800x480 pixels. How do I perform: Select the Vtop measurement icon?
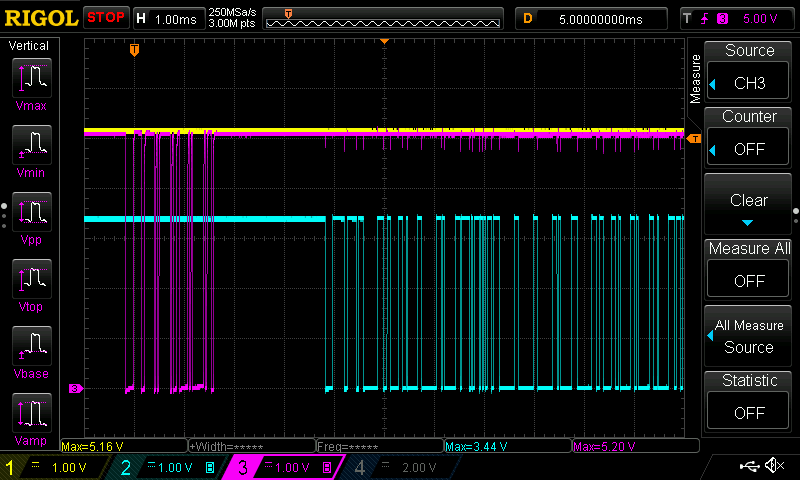(x=32, y=279)
